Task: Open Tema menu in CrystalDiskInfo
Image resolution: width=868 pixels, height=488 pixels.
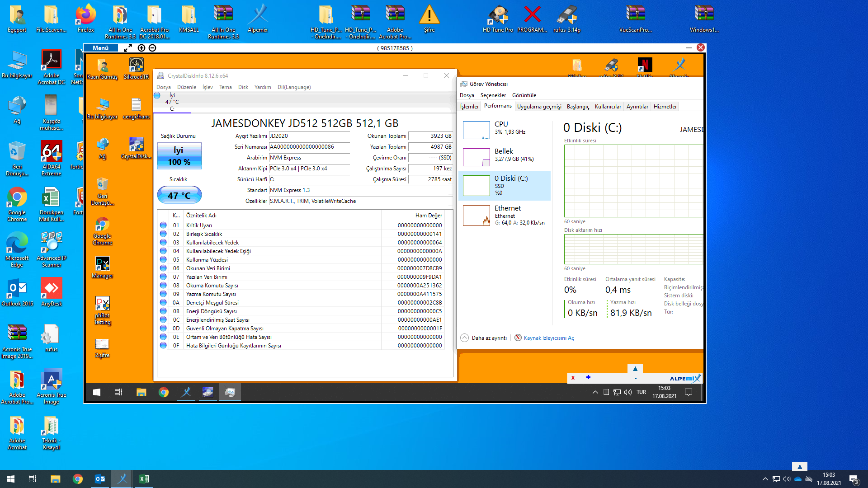Action: [x=226, y=87]
